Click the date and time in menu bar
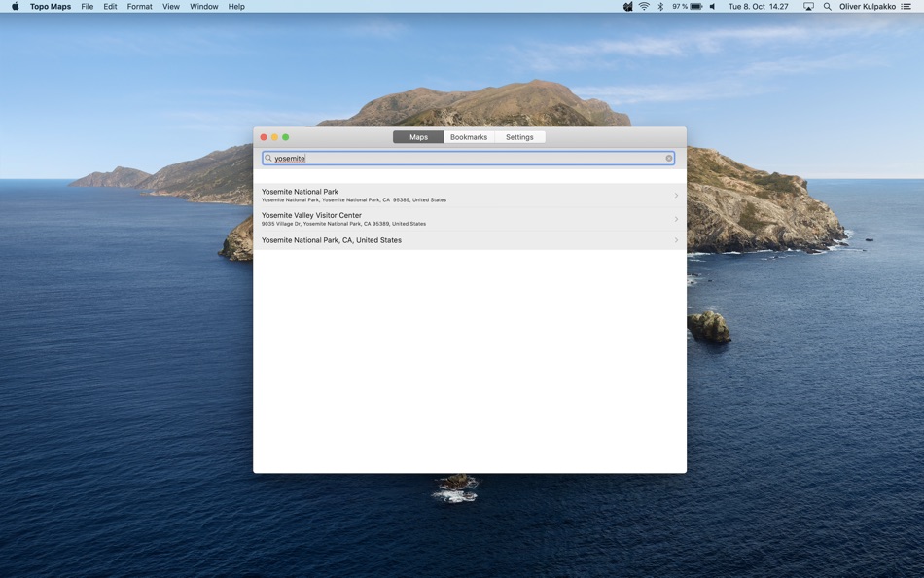This screenshot has width=924, height=578. click(758, 7)
